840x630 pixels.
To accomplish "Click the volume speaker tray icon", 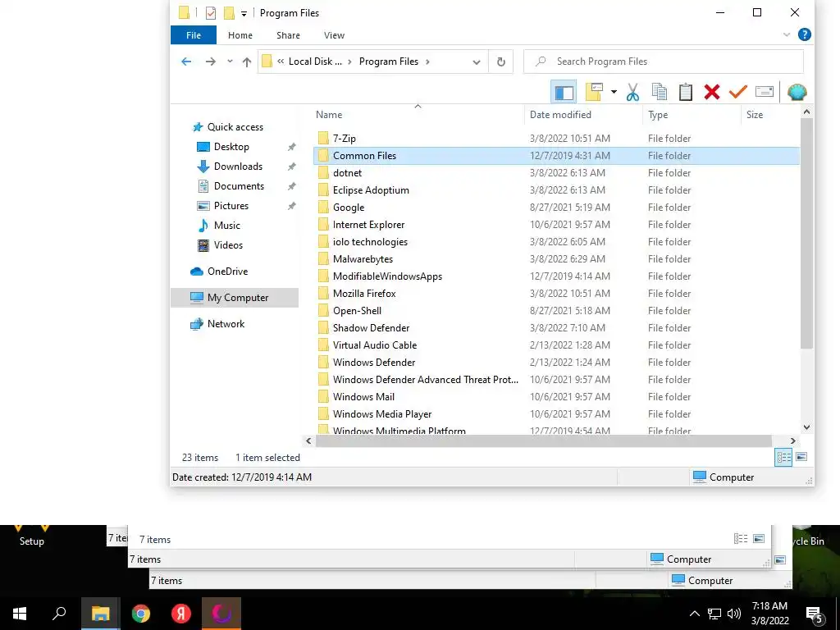I will [734, 614].
